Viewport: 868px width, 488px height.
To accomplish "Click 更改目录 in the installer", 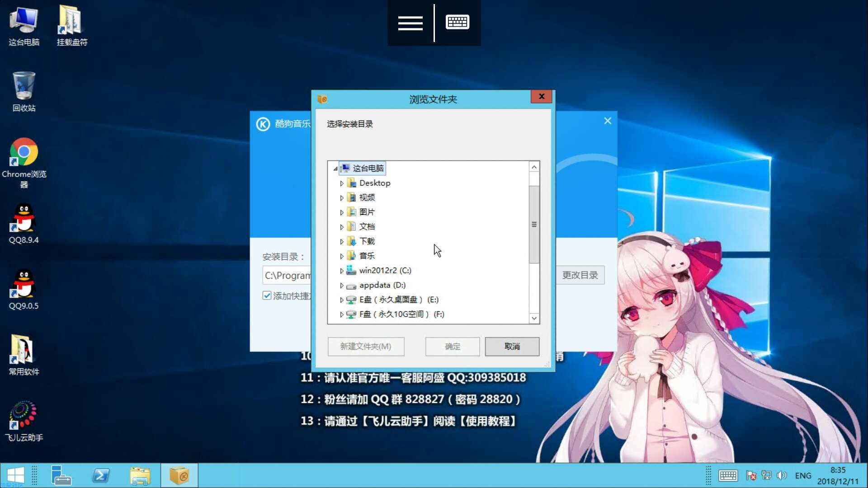I will pos(580,275).
